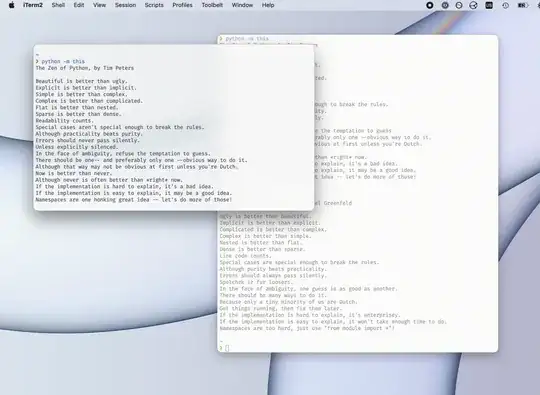Click 'python -m this' command in front window
The width and height of the screenshot is (540, 395).
pyautogui.click(x=63, y=61)
